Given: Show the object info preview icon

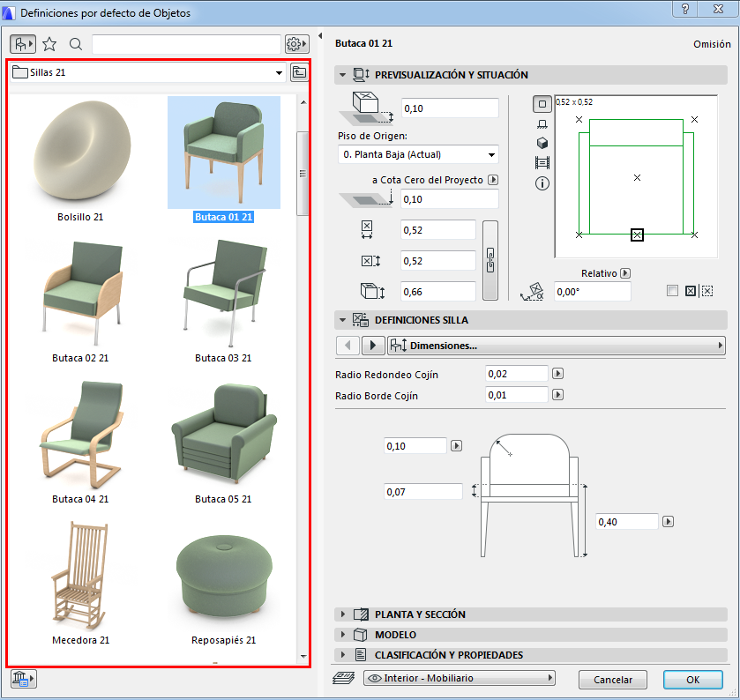Looking at the screenshot, I should (542, 183).
